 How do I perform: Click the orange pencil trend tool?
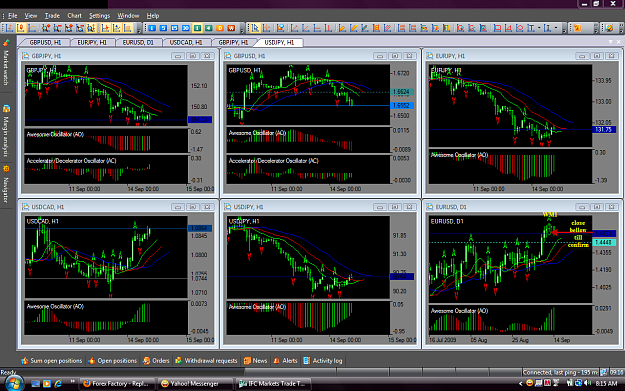click(x=342, y=28)
